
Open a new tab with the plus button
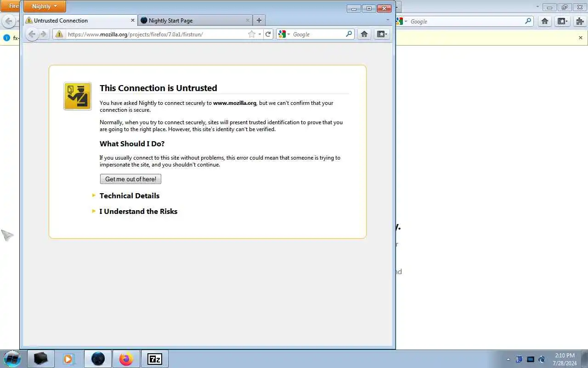259,20
